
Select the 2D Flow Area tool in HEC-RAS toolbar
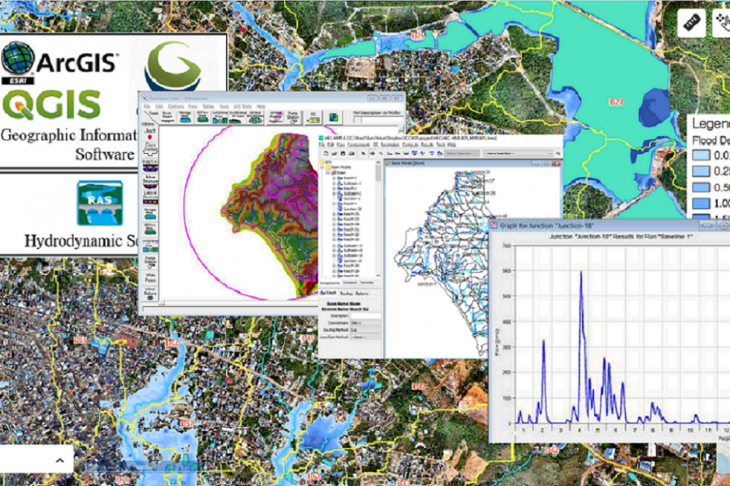[x=203, y=116]
